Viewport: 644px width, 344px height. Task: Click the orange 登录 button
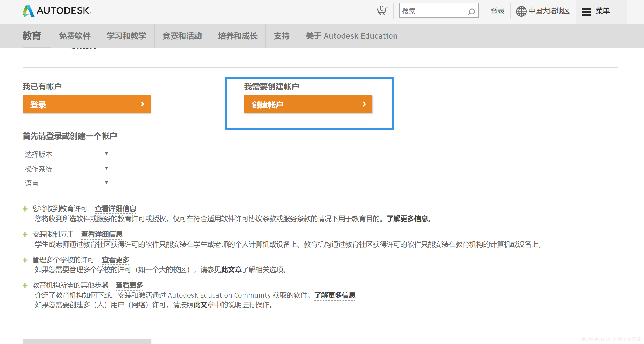[x=86, y=104]
